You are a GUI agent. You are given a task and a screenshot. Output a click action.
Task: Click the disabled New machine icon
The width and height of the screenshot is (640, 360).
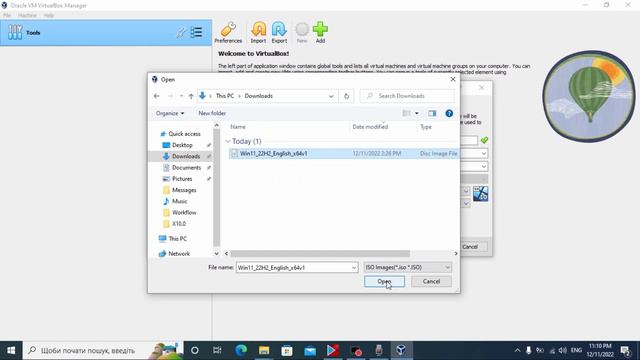click(x=302, y=33)
